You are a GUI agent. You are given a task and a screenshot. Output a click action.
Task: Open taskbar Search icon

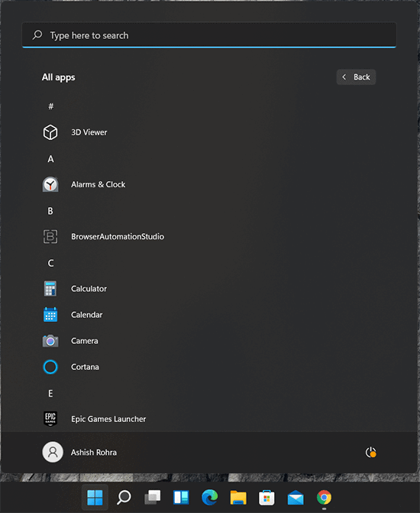coord(124,497)
